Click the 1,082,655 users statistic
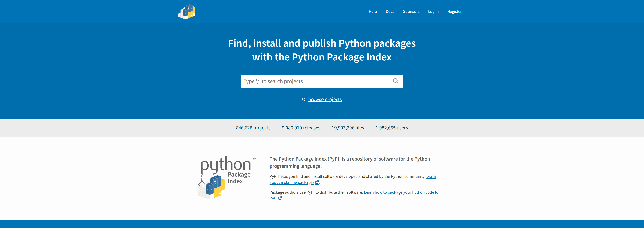Viewport: 644px width, 228px height. pyautogui.click(x=391, y=128)
